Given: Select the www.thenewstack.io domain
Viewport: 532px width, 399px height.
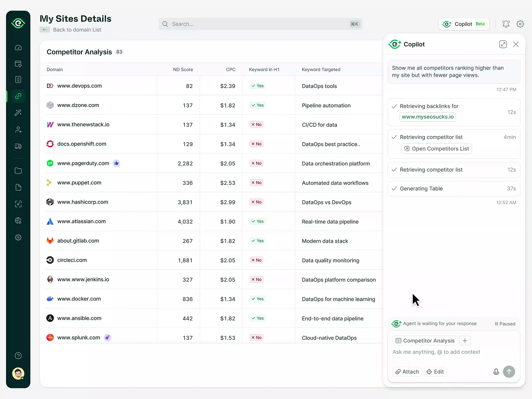Looking at the screenshot, I should coord(83,124).
